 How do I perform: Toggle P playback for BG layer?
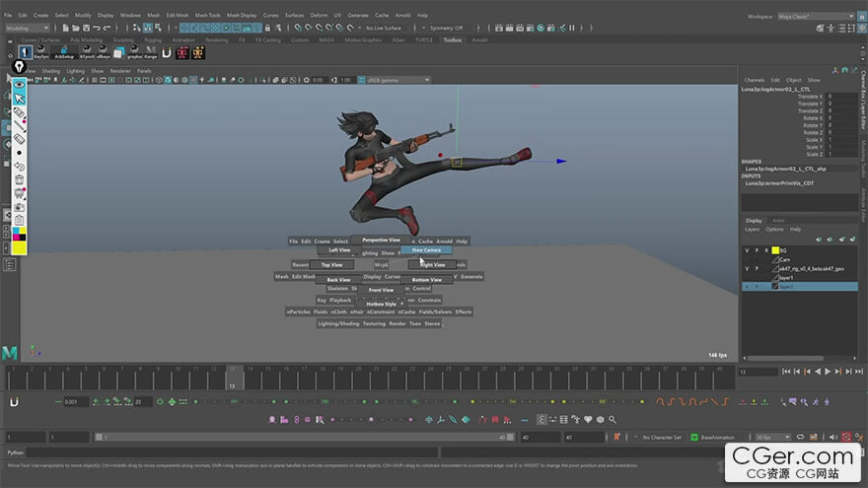[x=757, y=250]
